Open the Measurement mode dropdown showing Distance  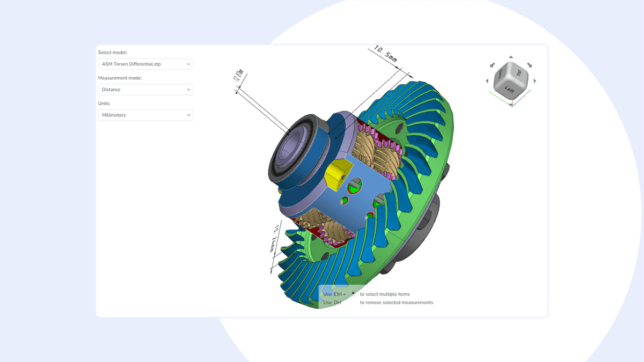(145, 90)
